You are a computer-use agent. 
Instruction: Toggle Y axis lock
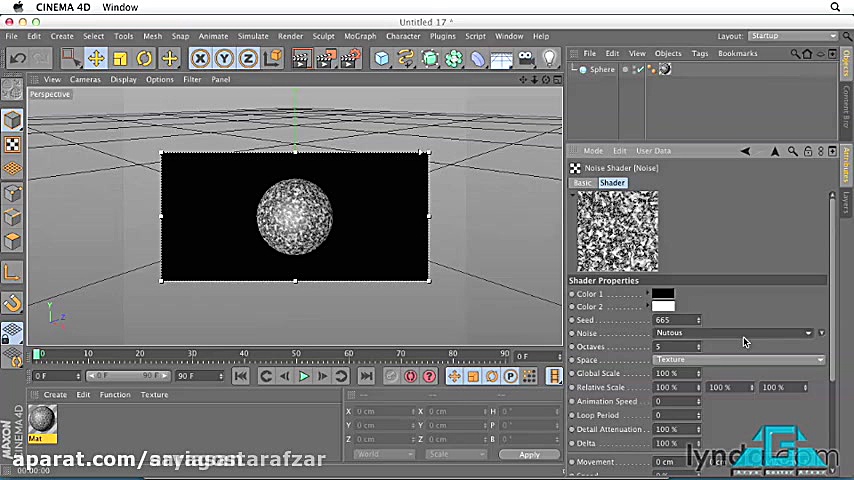pos(224,59)
